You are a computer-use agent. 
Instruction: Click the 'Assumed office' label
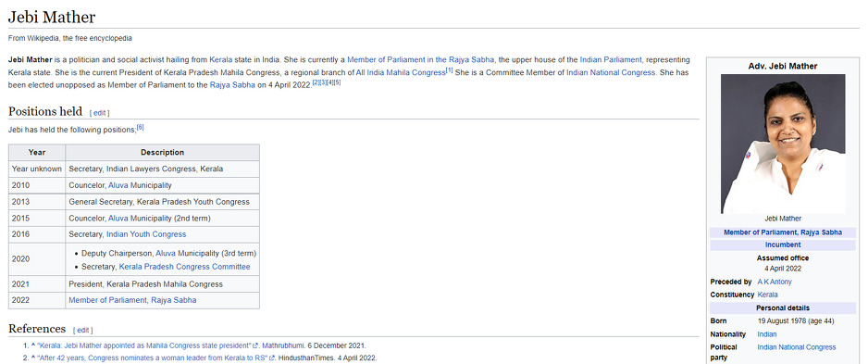[x=783, y=257]
